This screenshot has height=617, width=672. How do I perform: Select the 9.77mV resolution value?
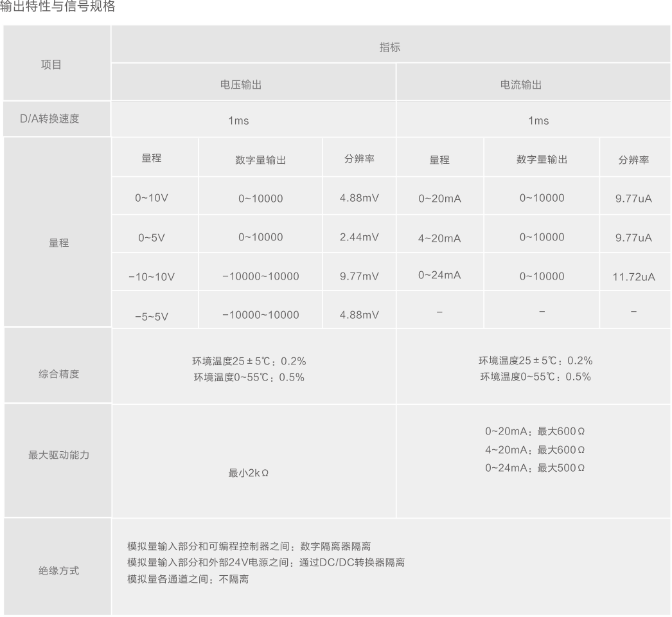point(359,276)
